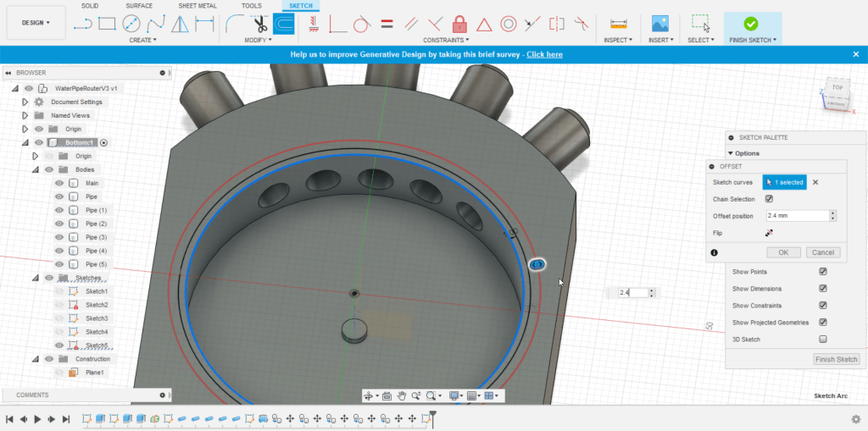This screenshot has width=868, height=431.
Task: Hide the Pipe (3) body
Action: pyautogui.click(x=59, y=237)
